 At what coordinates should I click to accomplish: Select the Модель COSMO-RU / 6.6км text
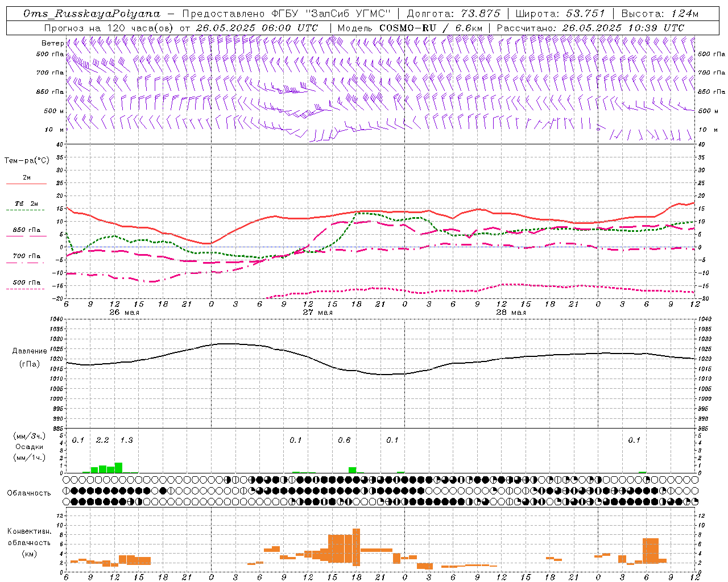click(x=409, y=28)
